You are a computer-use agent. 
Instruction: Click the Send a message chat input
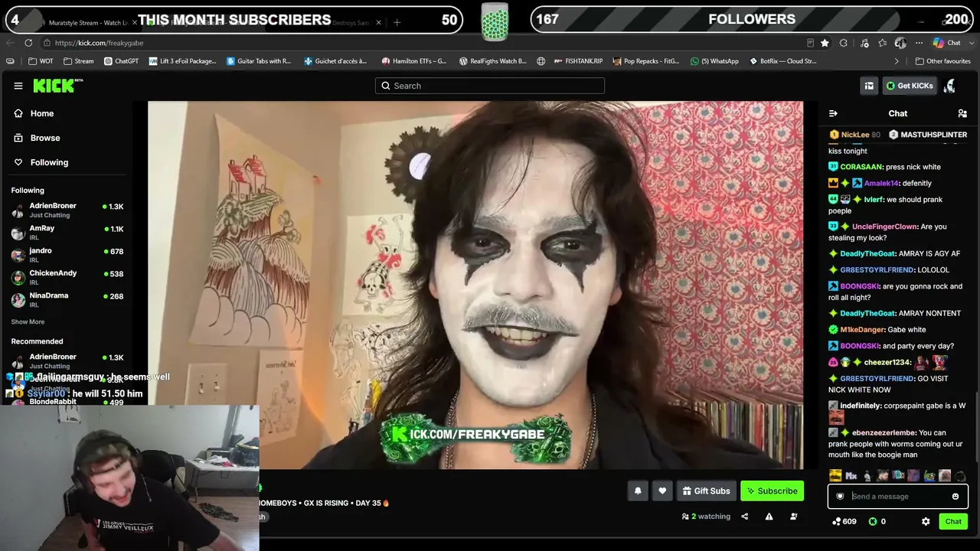pyautogui.click(x=897, y=496)
